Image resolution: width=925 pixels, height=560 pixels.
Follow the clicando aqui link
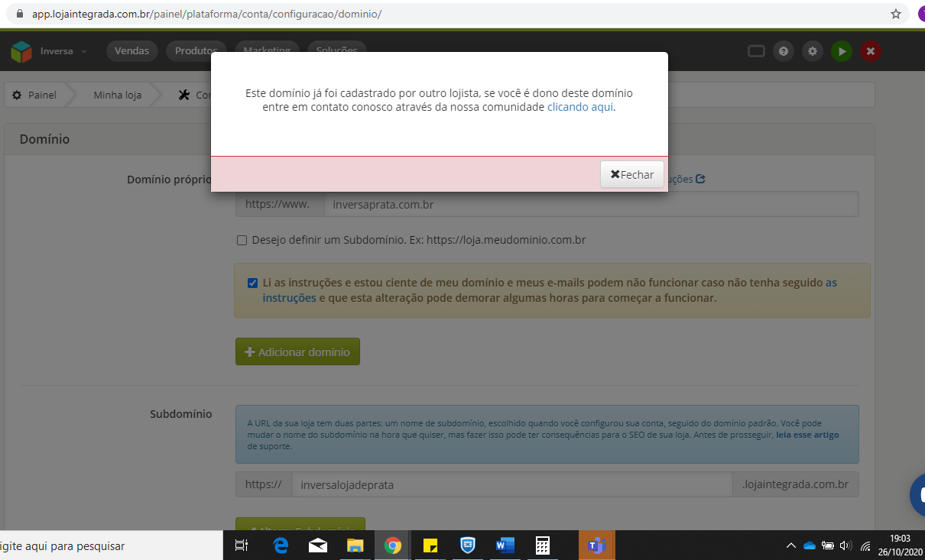point(580,107)
